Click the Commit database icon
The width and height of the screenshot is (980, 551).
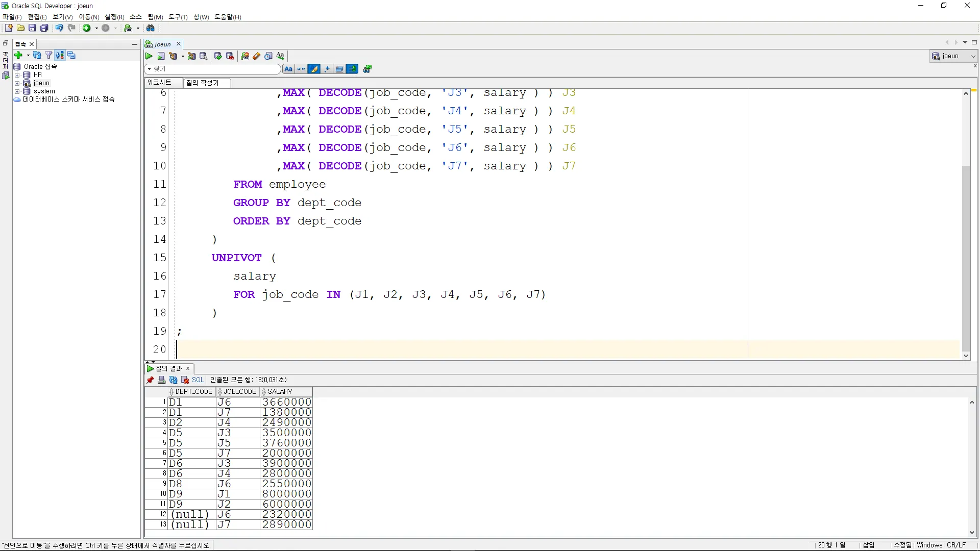coord(218,56)
